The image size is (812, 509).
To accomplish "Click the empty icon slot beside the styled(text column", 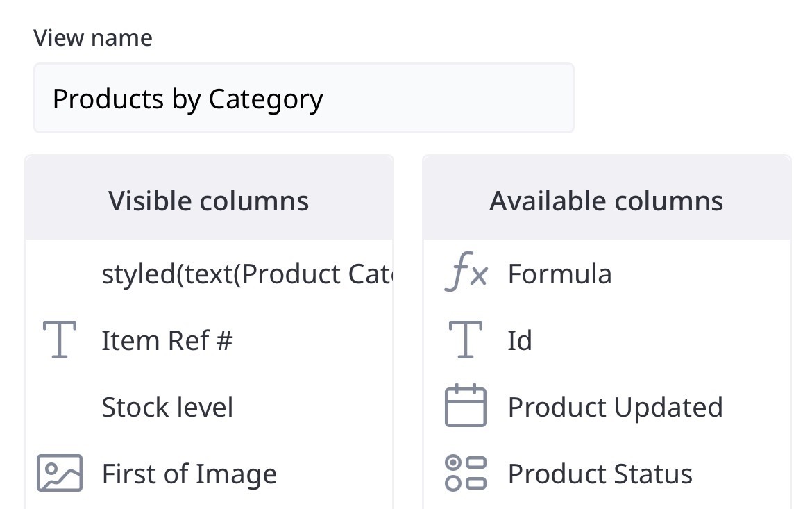I will [x=60, y=274].
